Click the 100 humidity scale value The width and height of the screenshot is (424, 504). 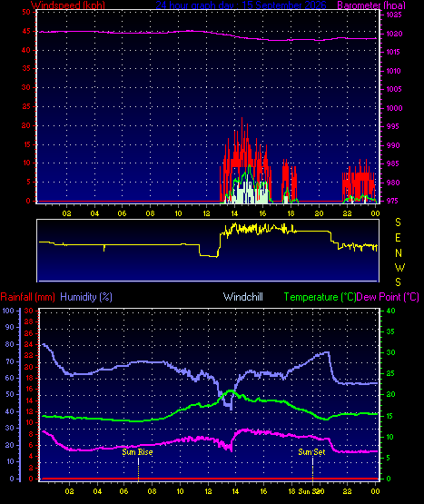8,311
